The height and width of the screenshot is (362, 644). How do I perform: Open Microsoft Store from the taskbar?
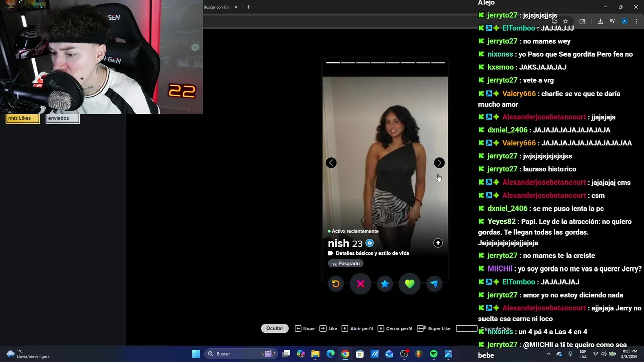pos(360,354)
